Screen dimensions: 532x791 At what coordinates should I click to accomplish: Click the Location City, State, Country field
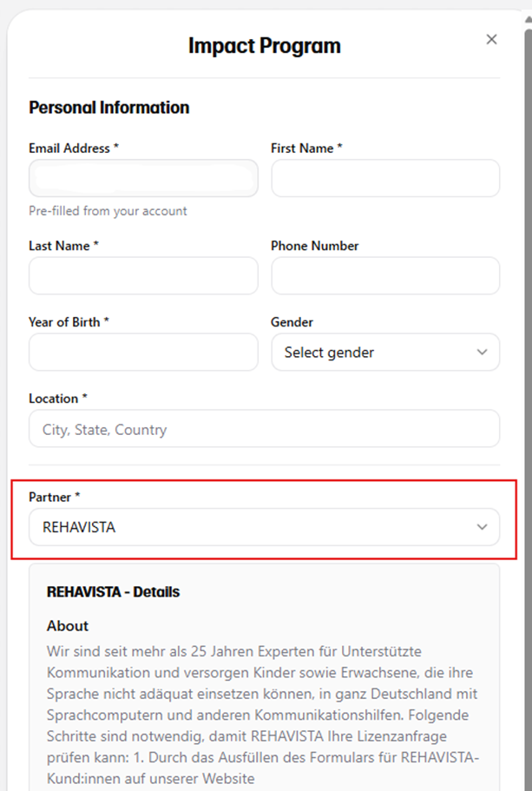(264, 428)
